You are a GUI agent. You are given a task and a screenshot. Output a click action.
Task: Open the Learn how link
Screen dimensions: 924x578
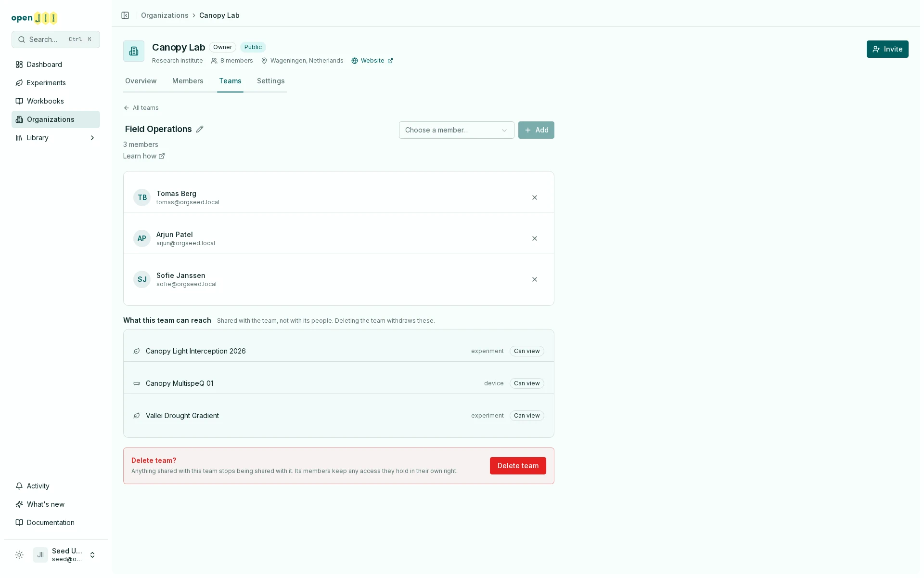(144, 156)
